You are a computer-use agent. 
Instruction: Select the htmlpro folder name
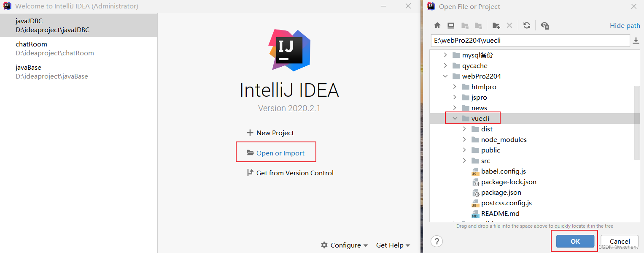[484, 87]
